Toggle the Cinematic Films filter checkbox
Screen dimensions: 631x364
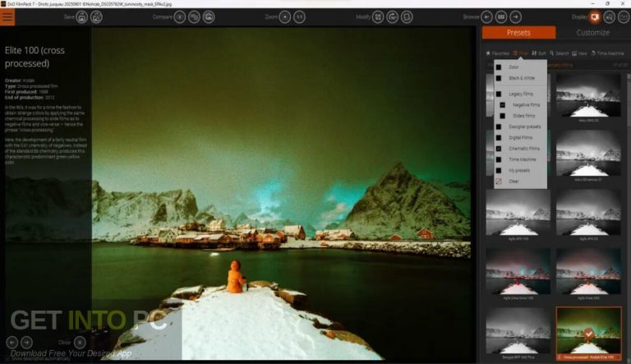pos(499,148)
